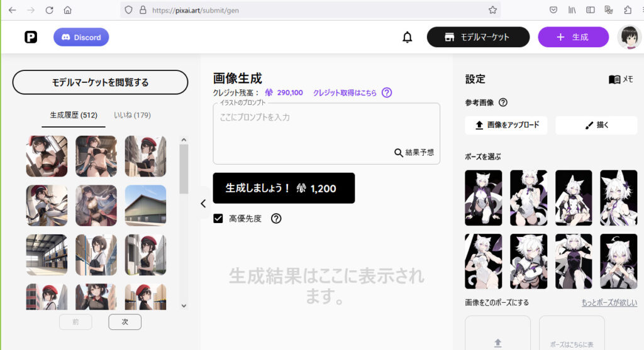Click help icon beside クレジット取得はこちら
The height and width of the screenshot is (350, 644).
(x=387, y=93)
